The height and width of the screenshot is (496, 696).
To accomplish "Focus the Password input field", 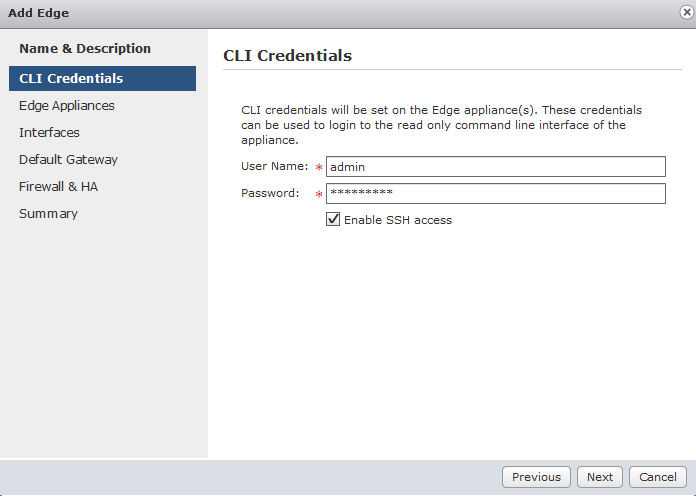I will point(495,193).
